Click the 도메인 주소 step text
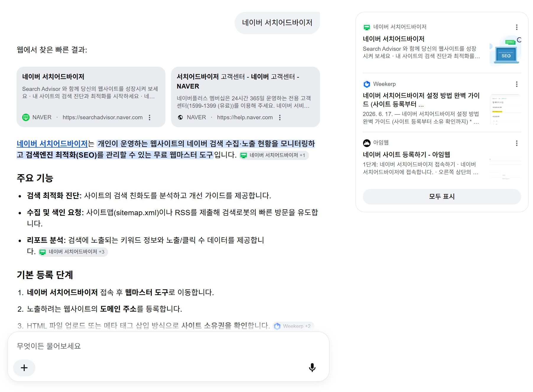The width and height of the screenshot is (533, 392). pyautogui.click(x=118, y=309)
